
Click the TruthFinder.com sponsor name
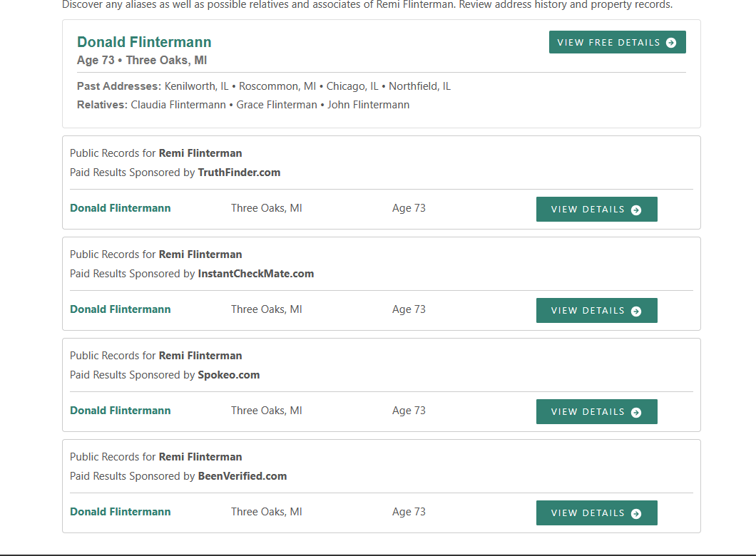(239, 173)
